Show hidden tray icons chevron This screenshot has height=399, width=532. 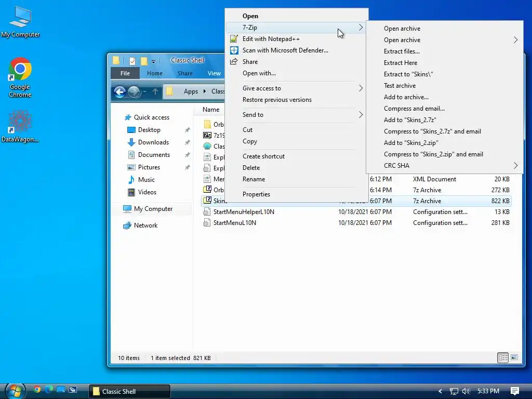tap(440, 391)
